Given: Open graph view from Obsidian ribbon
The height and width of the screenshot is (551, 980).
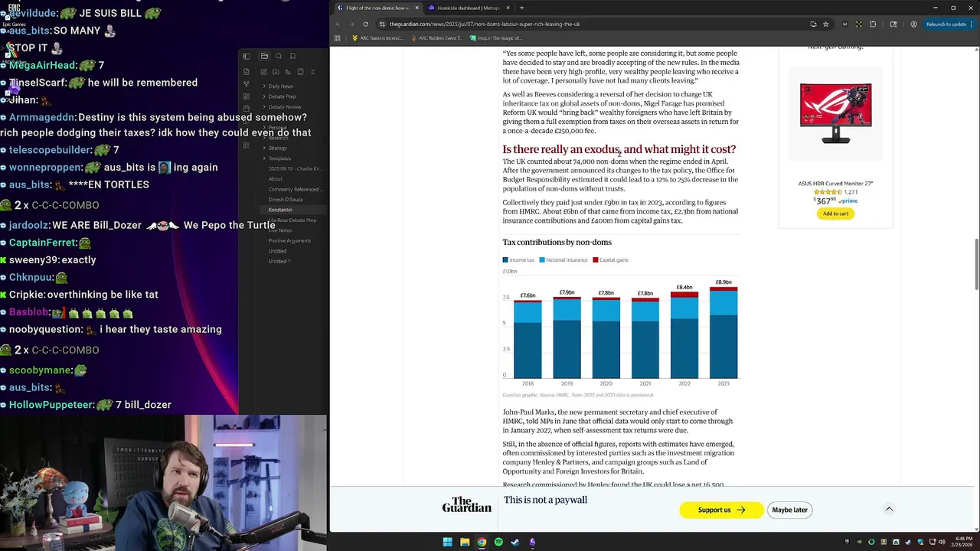Looking at the screenshot, I should coord(247,84).
